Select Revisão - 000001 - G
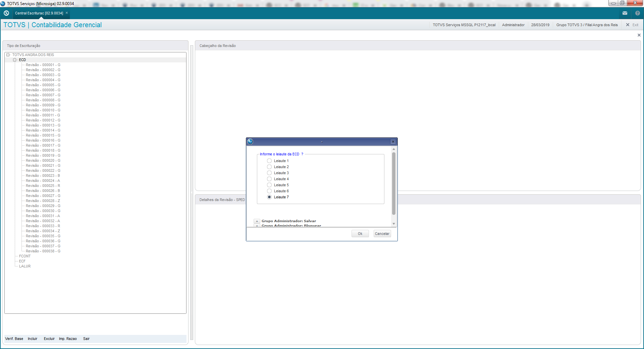 43,65
